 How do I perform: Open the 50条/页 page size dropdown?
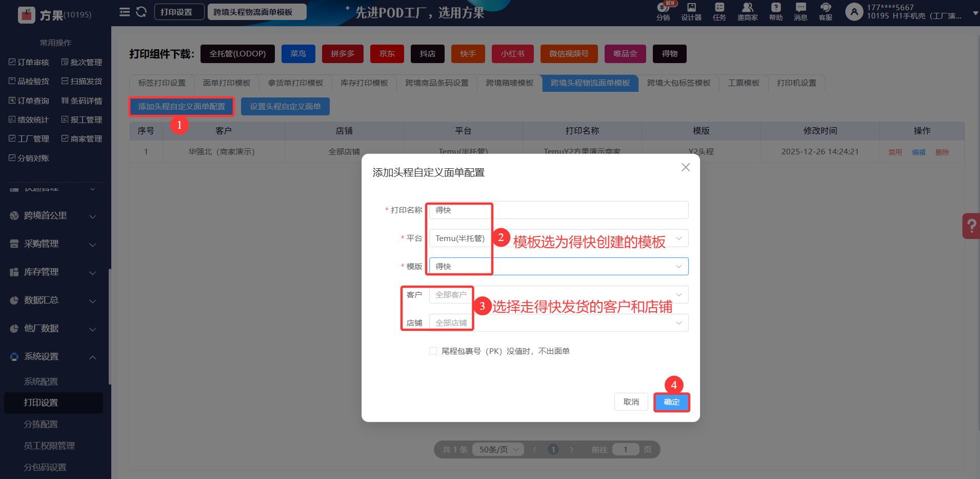(498, 450)
